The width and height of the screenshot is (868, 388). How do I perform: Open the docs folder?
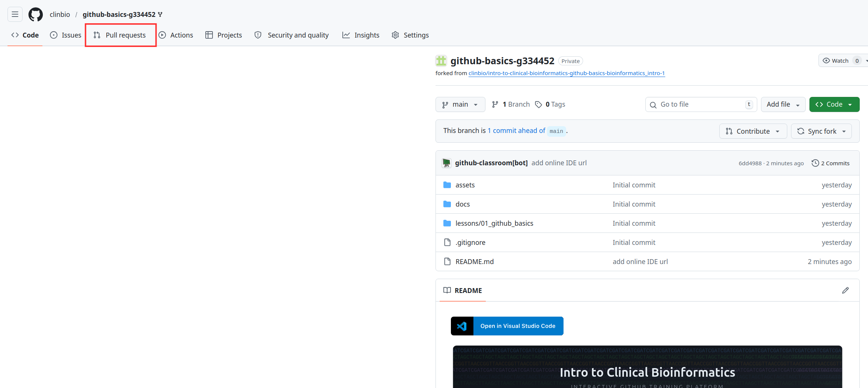[x=463, y=204]
